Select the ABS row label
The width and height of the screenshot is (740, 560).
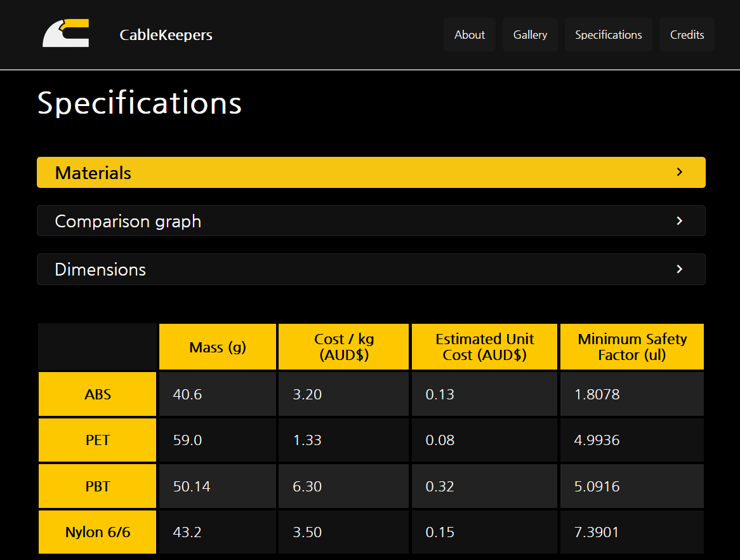[98, 394]
